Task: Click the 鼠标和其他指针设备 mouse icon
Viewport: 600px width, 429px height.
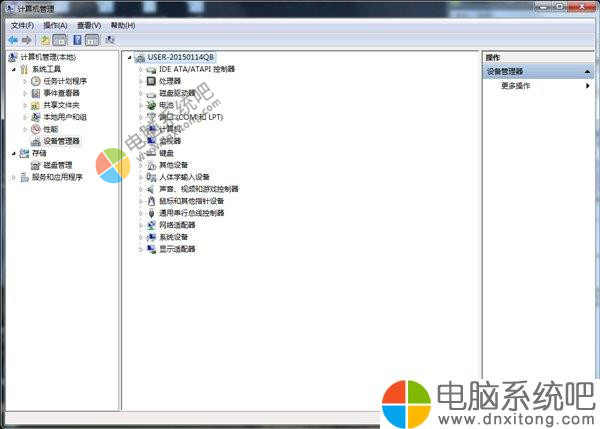Action: click(x=152, y=201)
